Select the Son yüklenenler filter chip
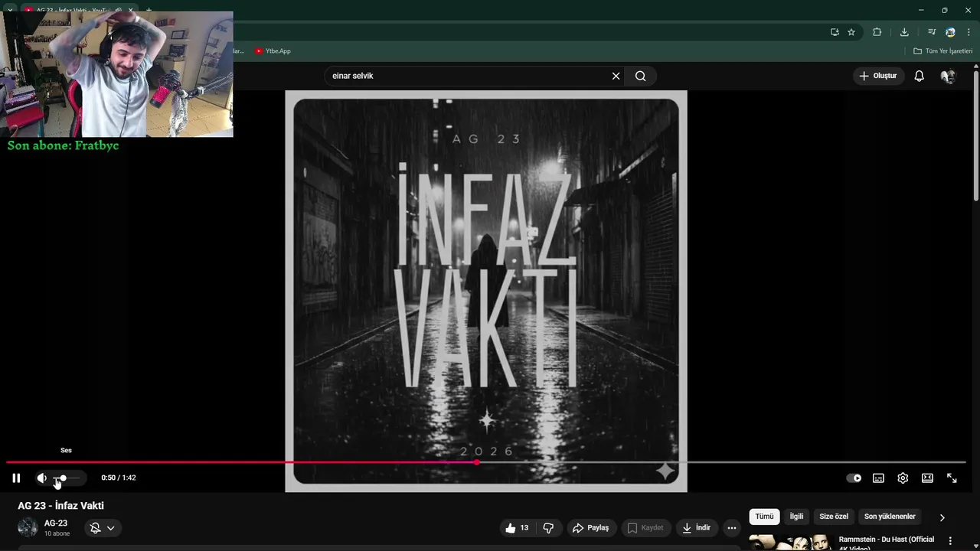This screenshot has width=980, height=551. 890,517
